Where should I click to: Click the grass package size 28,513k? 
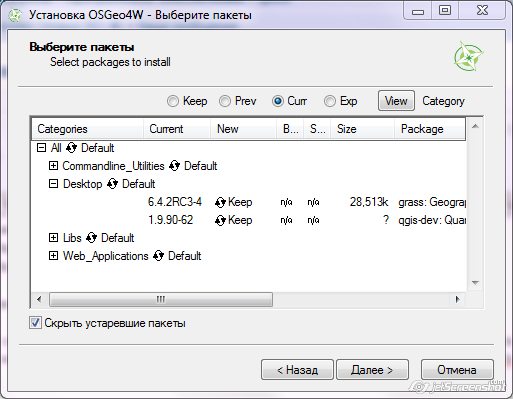(369, 202)
